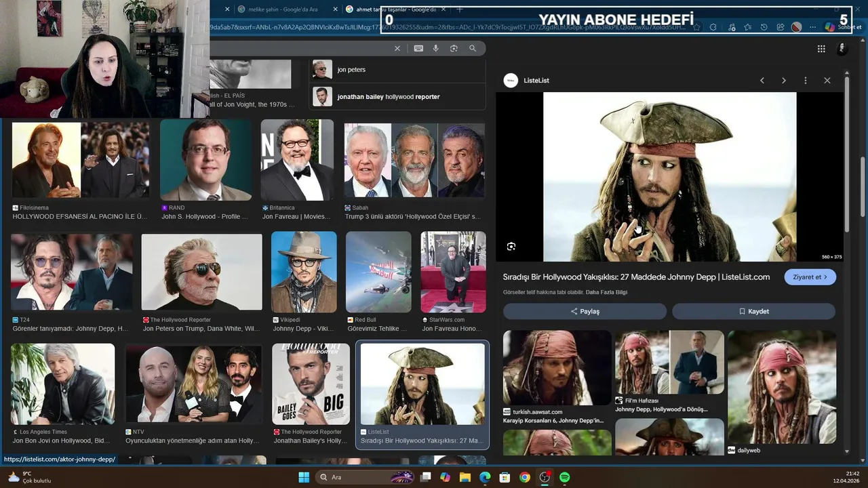This screenshot has height=488, width=868.
Task: Open Google Chrome from taskbar
Action: pyautogui.click(x=525, y=477)
